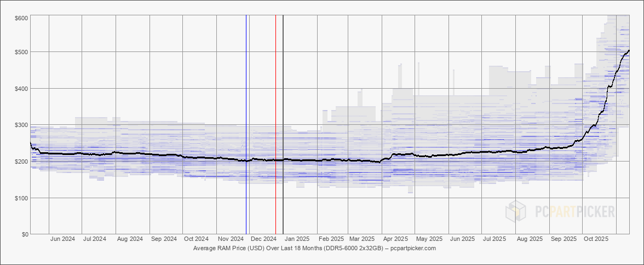Click the $200 y-axis label
Viewport: 644px width, 265px height.
coord(22,162)
